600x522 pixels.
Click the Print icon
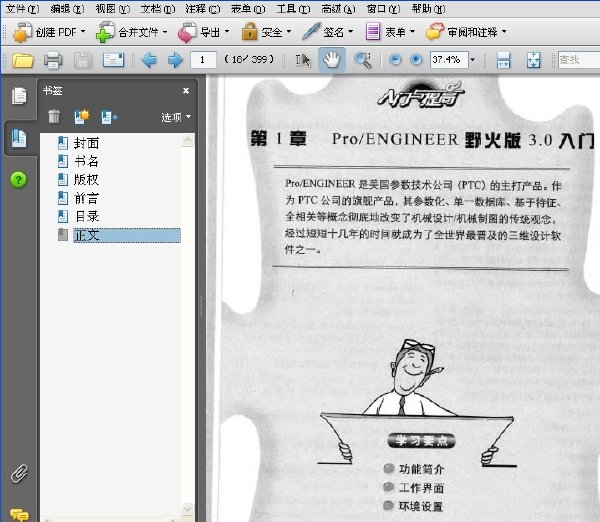click(53, 60)
